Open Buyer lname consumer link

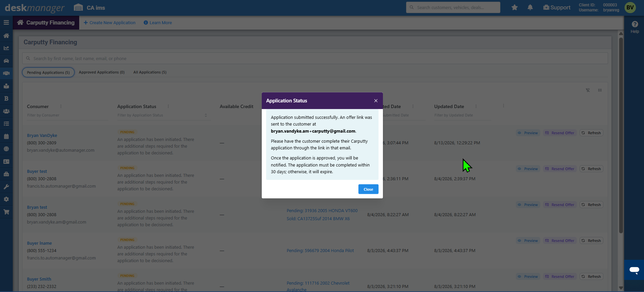click(x=39, y=243)
